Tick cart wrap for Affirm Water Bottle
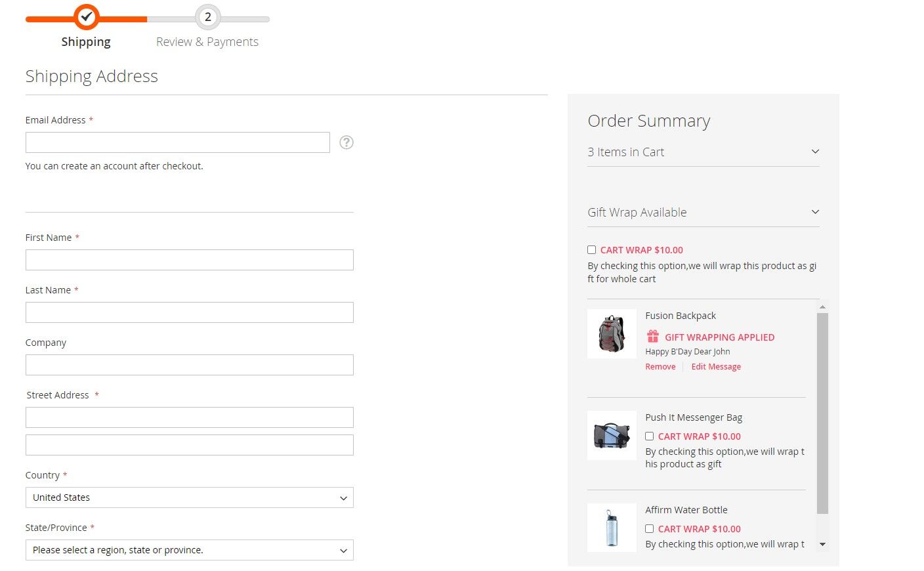Viewport: 924px width, 571px height. 650,529
